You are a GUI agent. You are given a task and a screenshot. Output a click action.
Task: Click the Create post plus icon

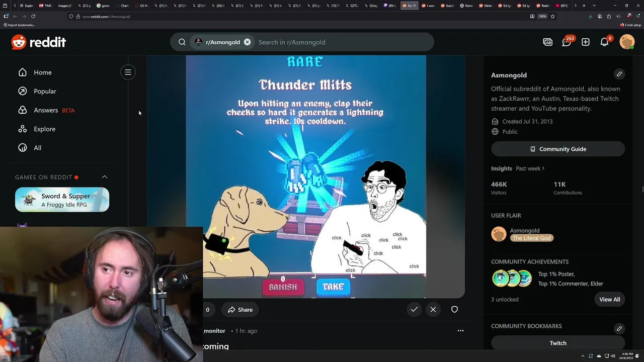pos(586,42)
